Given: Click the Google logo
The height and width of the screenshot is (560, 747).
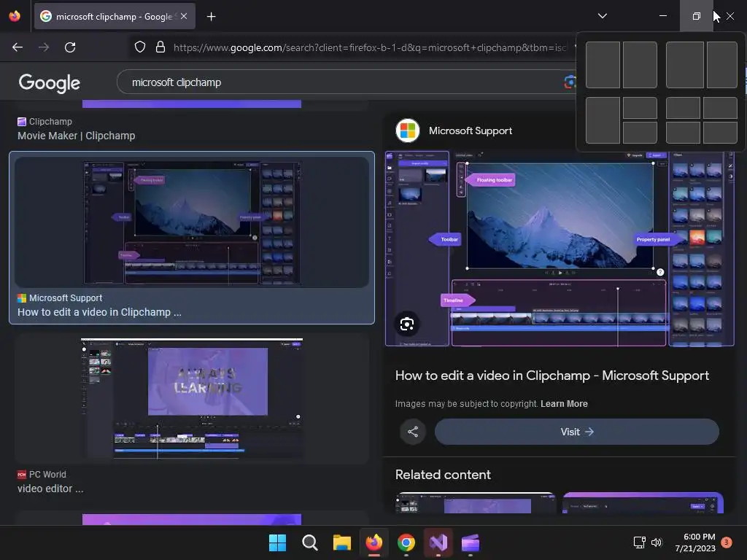Looking at the screenshot, I should (49, 83).
